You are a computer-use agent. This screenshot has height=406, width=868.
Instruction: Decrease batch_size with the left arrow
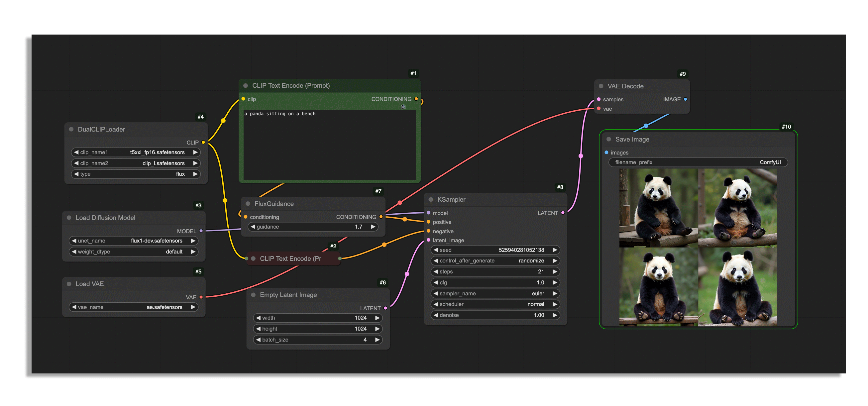(258, 340)
